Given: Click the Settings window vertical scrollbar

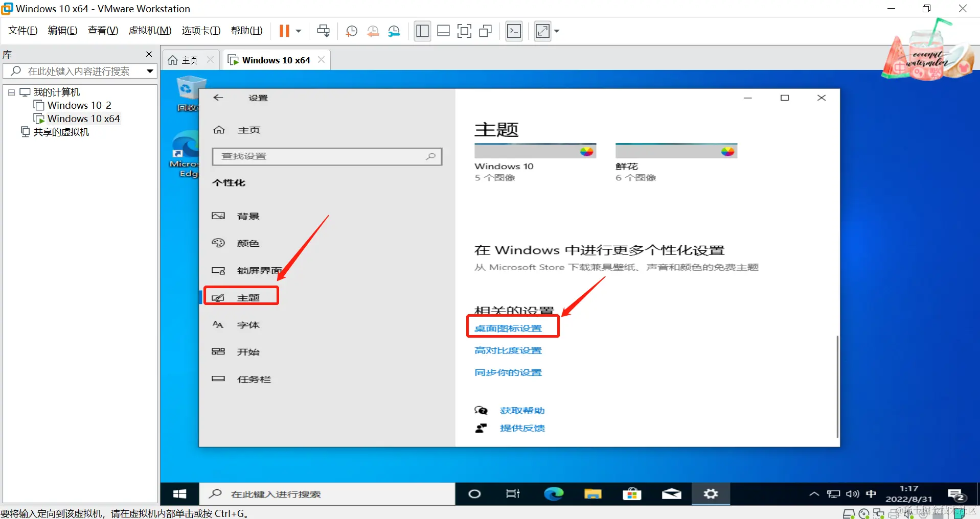Looking at the screenshot, I should [x=837, y=386].
